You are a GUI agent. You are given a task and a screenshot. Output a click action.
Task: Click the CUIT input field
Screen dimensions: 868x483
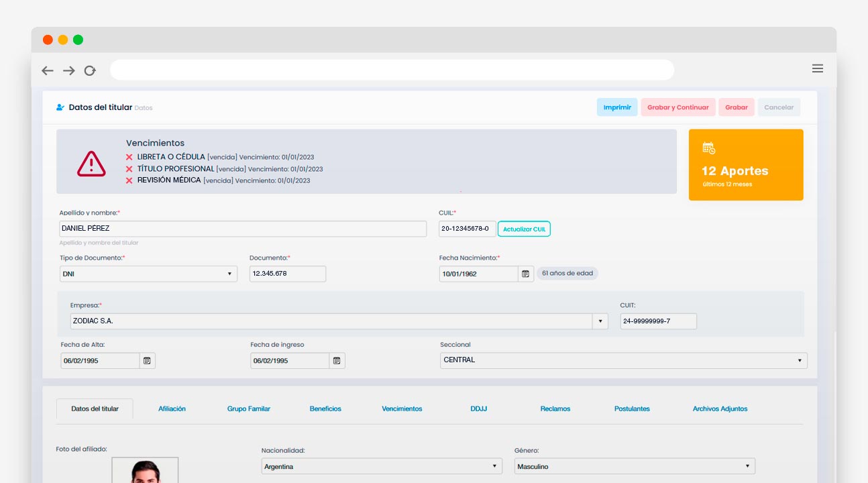click(659, 321)
